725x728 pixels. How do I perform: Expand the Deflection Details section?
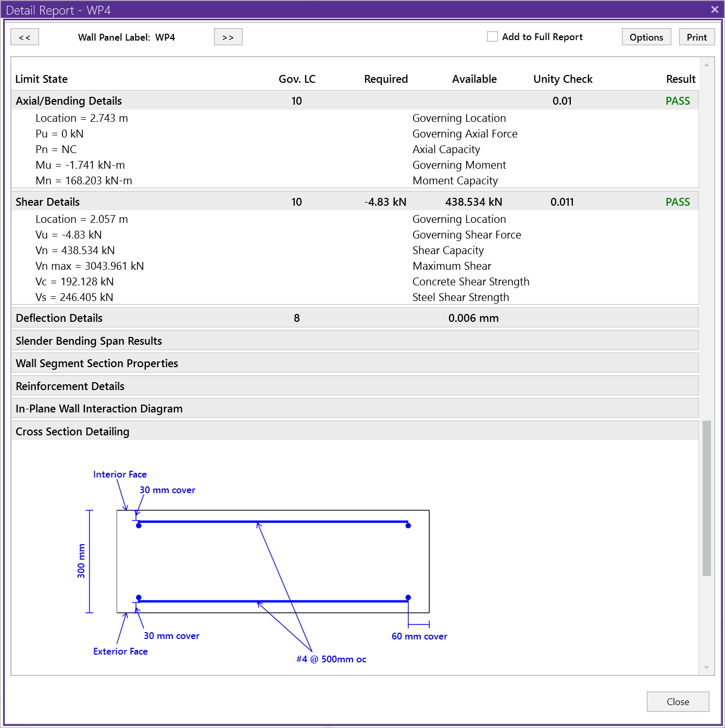pos(59,318)
